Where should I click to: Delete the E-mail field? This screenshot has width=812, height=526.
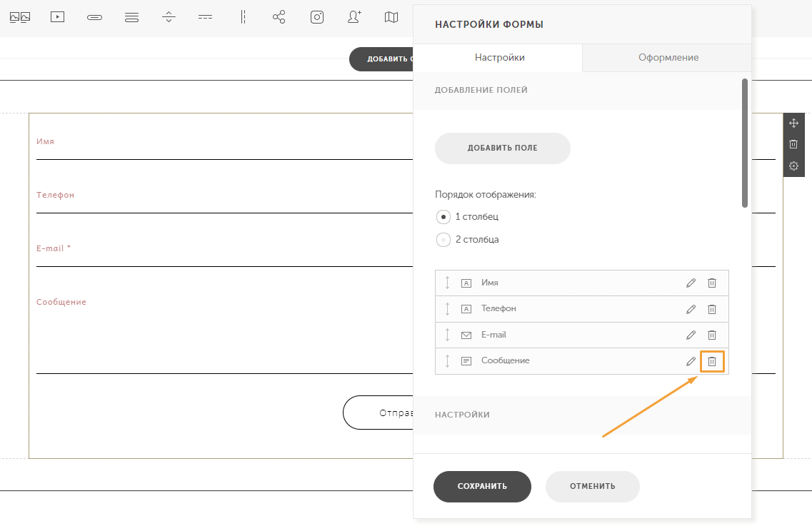(712, 335)
